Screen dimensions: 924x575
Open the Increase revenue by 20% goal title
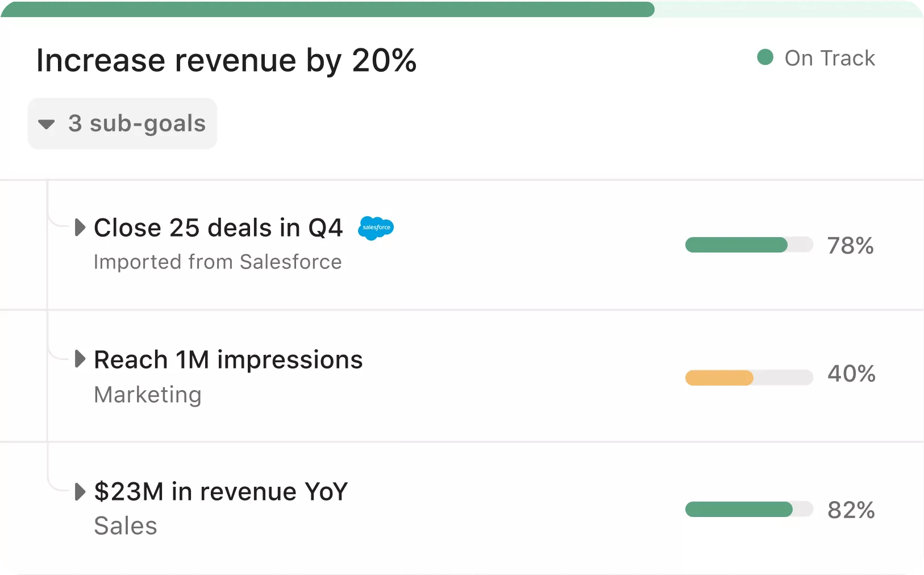226,60
